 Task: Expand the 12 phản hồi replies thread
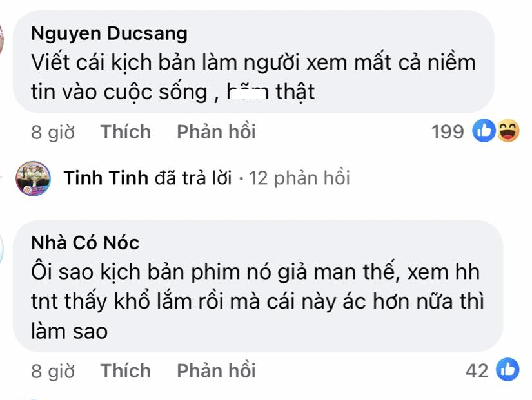299,178
